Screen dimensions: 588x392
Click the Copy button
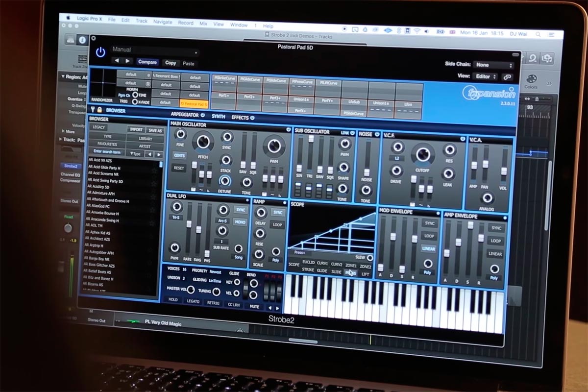(x=171, y=63)
